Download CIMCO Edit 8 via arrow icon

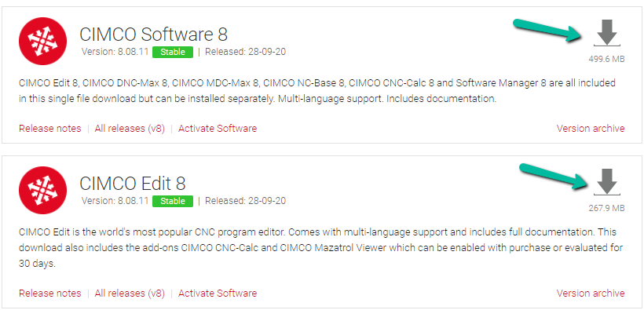point(607,182)
